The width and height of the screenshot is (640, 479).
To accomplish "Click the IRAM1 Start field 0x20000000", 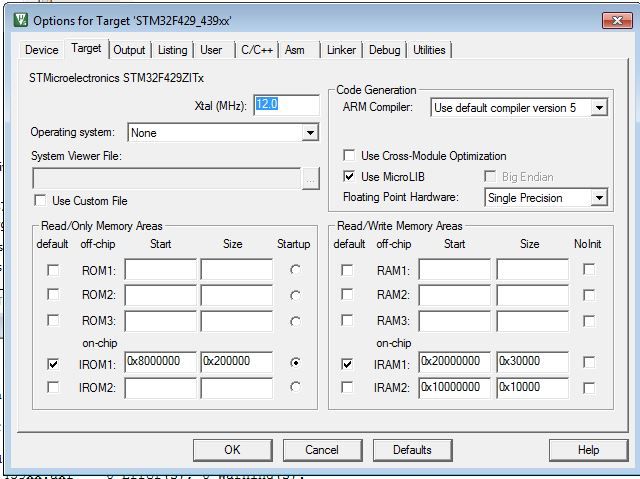I will click(455, 362).
